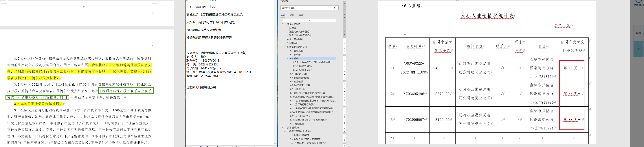Click the text 江西同为科技有限公司

pyautogui.click(x=201, y=87)
